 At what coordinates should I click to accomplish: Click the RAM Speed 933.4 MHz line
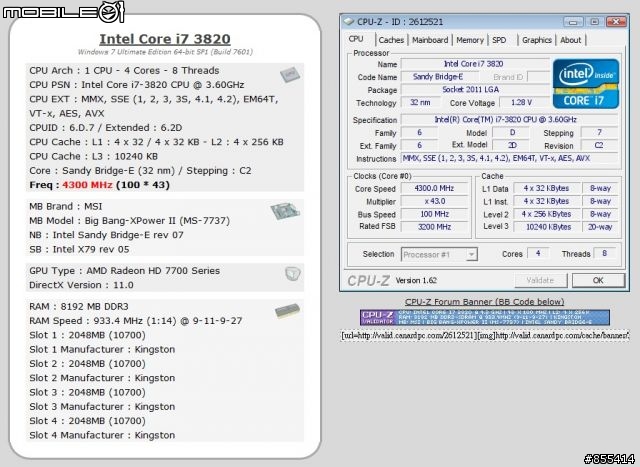pyautogui.click(x=136, y=321)
